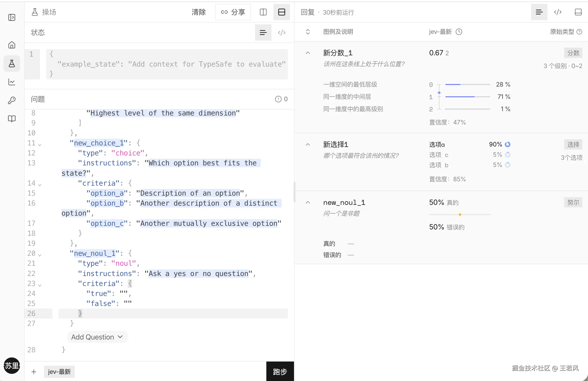The image size is (588, 381).
Task: Select formatted text view in 状态 panel
Action: (x=263, y=33)
